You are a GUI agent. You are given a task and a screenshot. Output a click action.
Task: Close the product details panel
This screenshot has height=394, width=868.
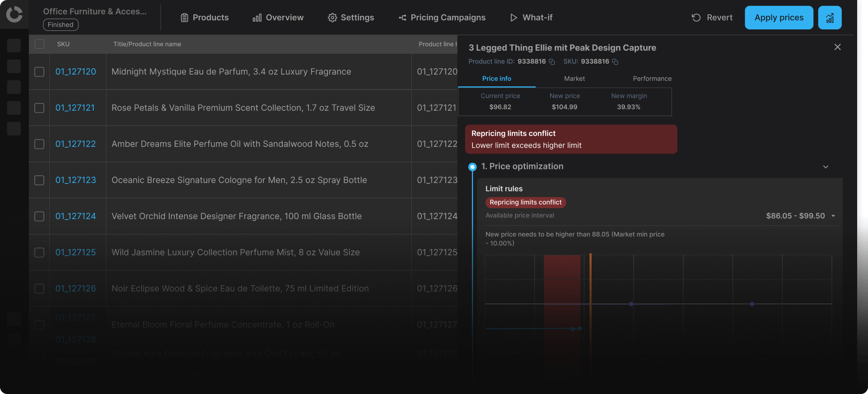(837, 47)
